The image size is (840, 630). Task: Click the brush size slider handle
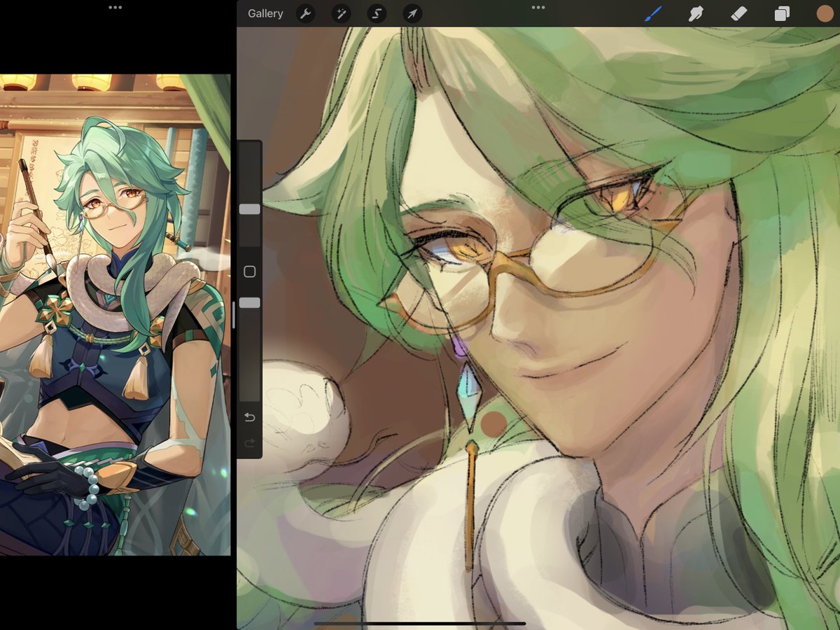pyautogui.click(x=249, y=209)
